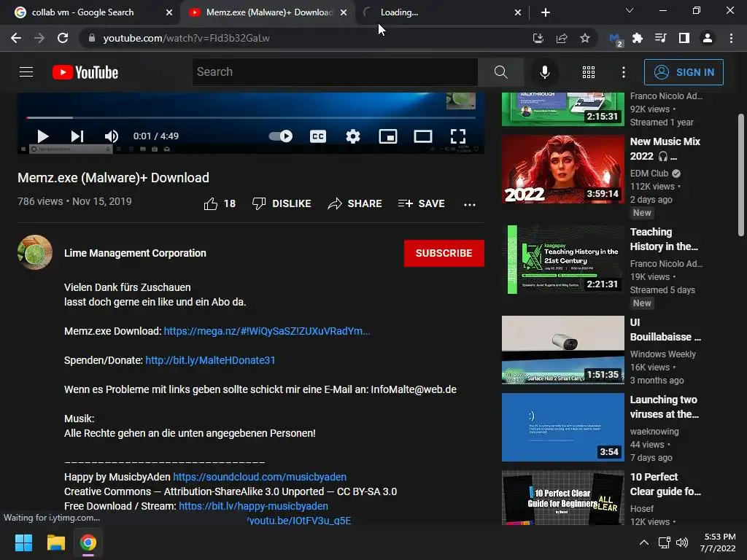Open Lime Management Corporation channel avatar
747x560 pixels.
point(35,252)
